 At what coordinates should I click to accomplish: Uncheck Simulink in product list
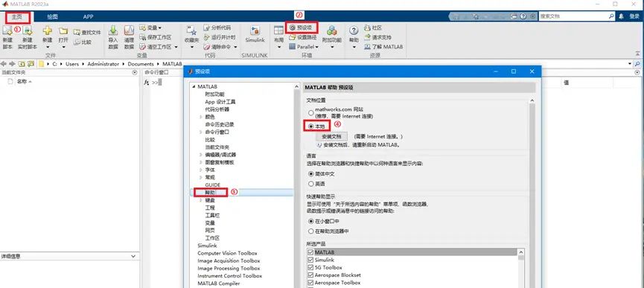pos(311,260)
